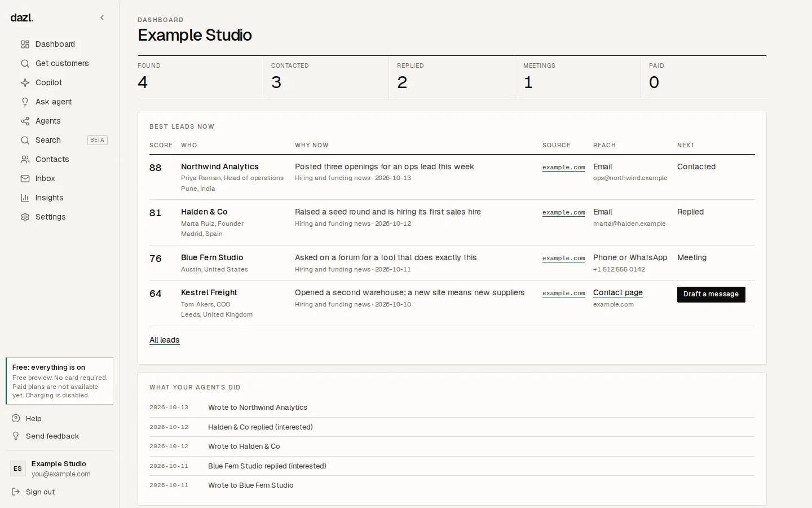Open Kestrel Freight's Contact page link

(618, 292)
